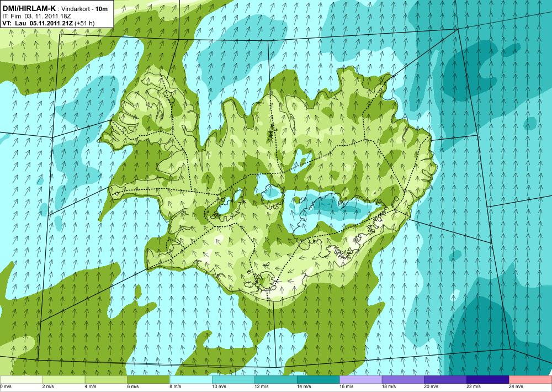The height and width of the screenshot is (392, 552).
Task: Click the '8 m/s' legend label
Action: coord(176,386)
